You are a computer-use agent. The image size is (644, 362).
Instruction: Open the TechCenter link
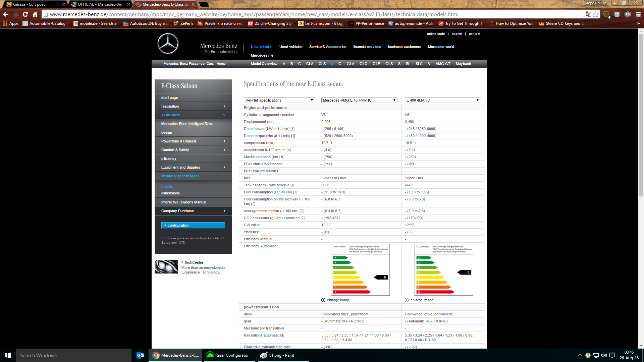(194, 262)
